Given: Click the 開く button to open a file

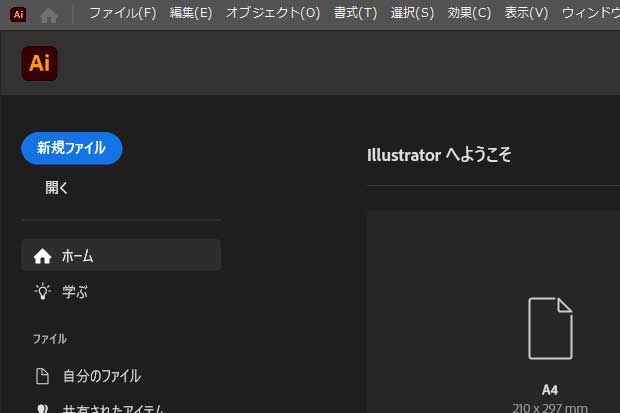Looking at the screenshot, I should tap(57, 188).
